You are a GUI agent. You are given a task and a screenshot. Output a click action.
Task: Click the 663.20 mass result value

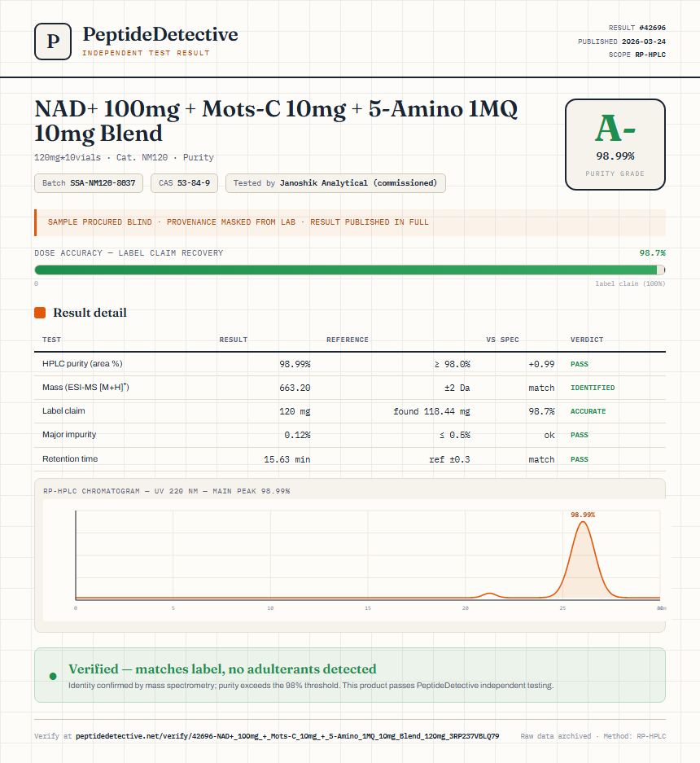coord(295,388)
